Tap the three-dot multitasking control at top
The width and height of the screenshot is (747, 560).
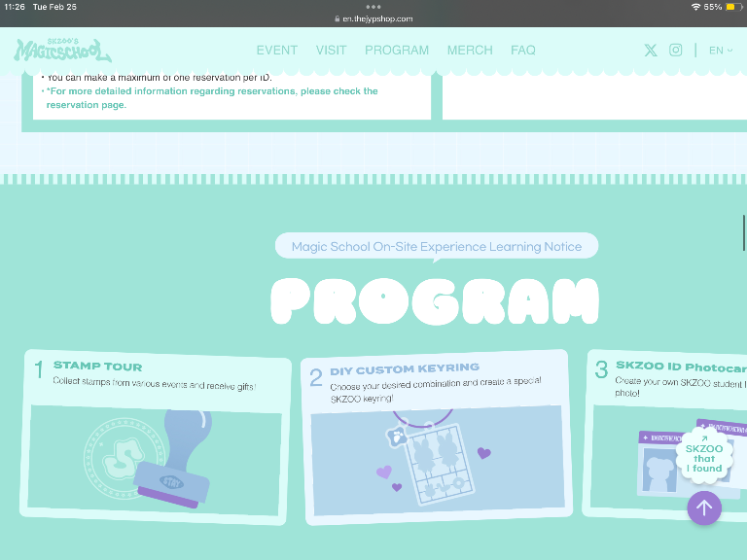click(x=373, y=7)
